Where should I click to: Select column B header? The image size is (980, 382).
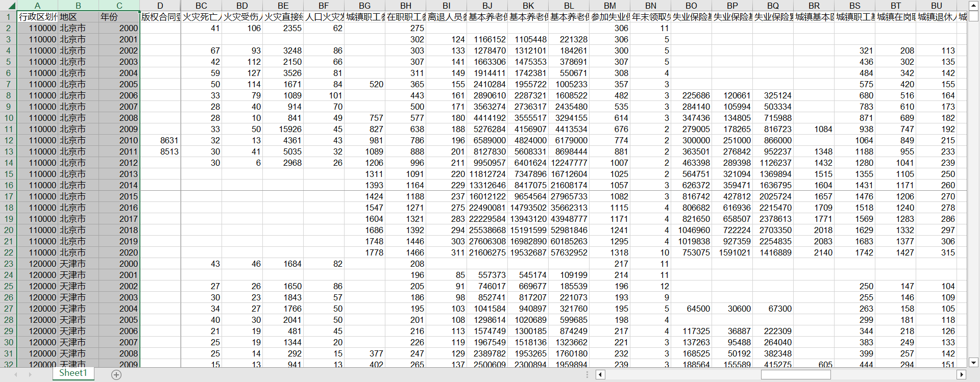click(x=78, y=6)
